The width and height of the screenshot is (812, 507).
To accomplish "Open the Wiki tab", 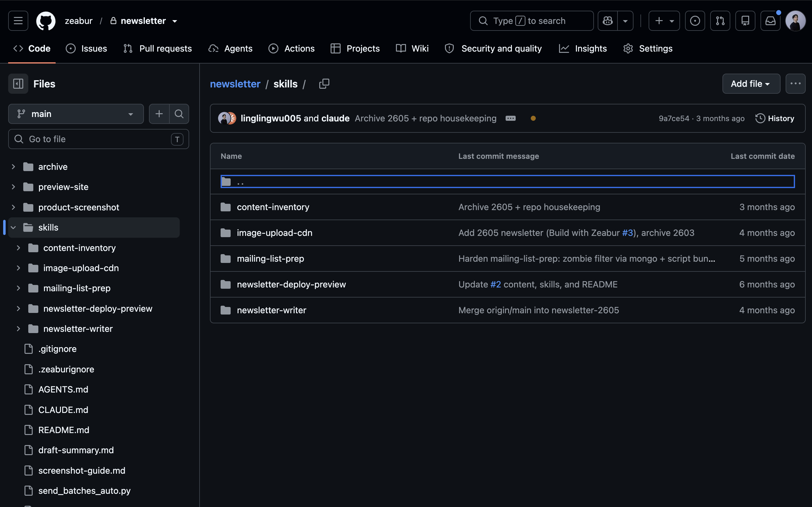I will coord(412,49).
